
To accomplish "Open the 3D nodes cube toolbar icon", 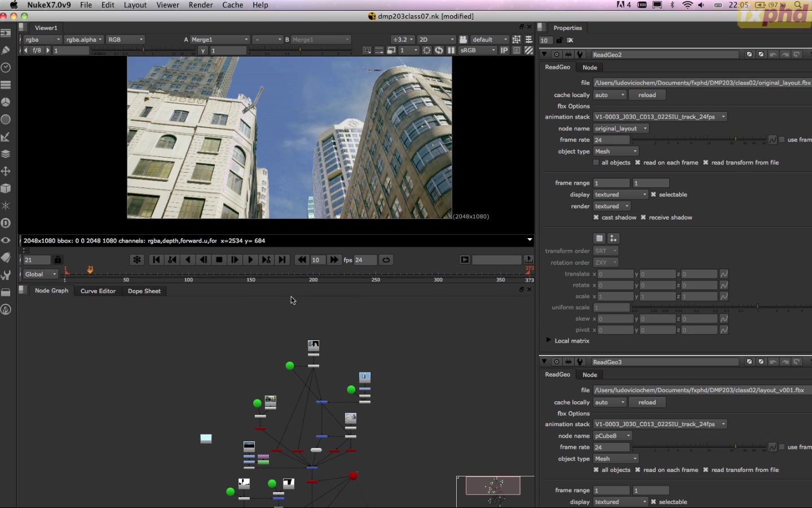I will coord(6,189).
